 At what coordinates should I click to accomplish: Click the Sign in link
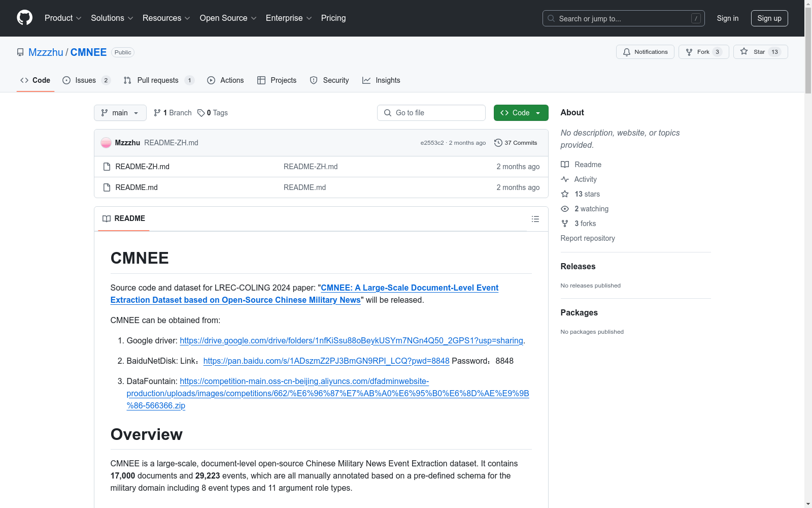pyautogui.click(x=727, y=18)
